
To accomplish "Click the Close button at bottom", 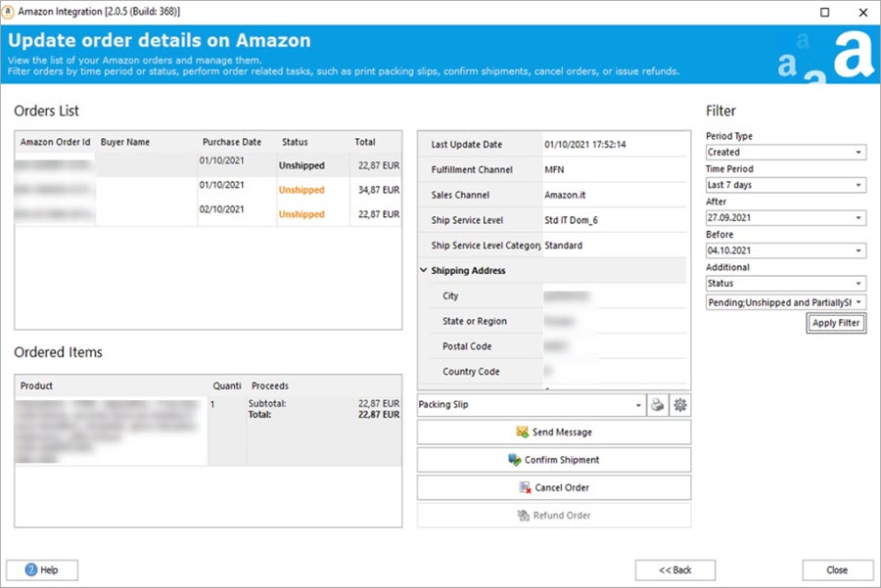I will [837, 570].
